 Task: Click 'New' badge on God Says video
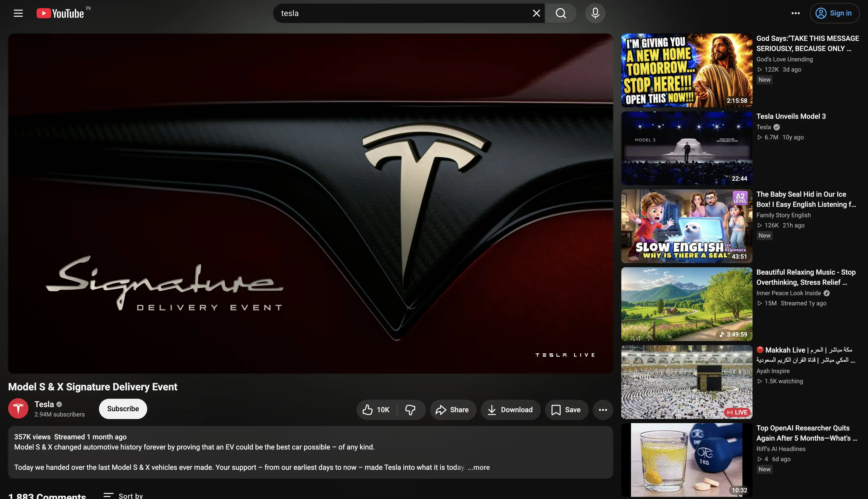(764, 80)
